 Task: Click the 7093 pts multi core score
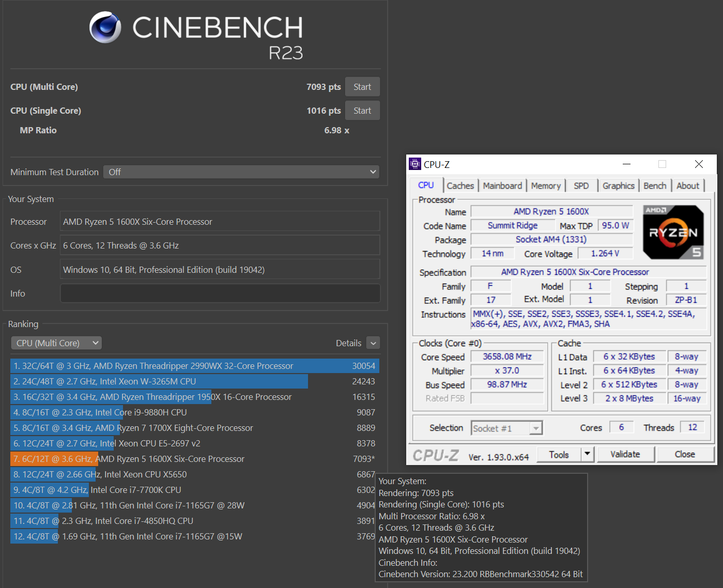pyautogui.click(x=324, y=87)
